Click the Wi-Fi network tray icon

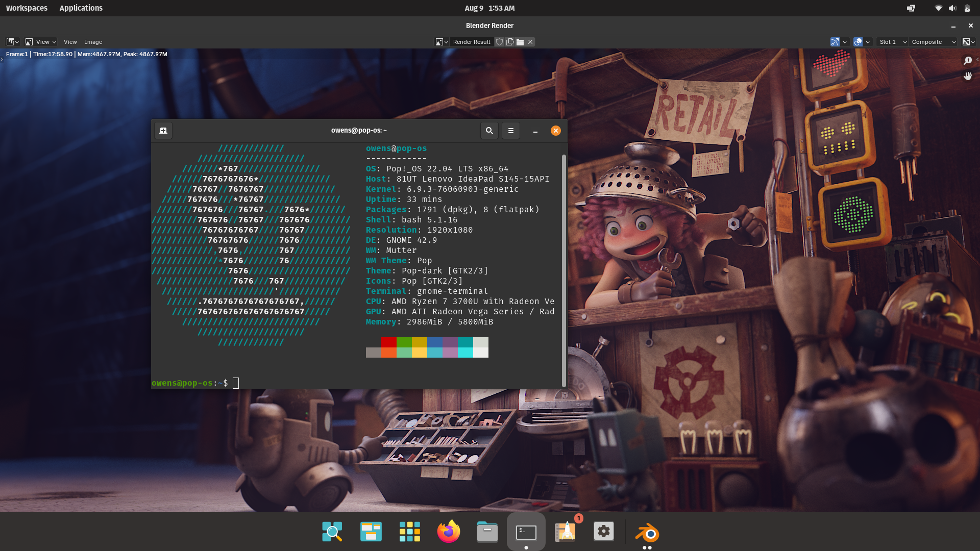(938, 8)
